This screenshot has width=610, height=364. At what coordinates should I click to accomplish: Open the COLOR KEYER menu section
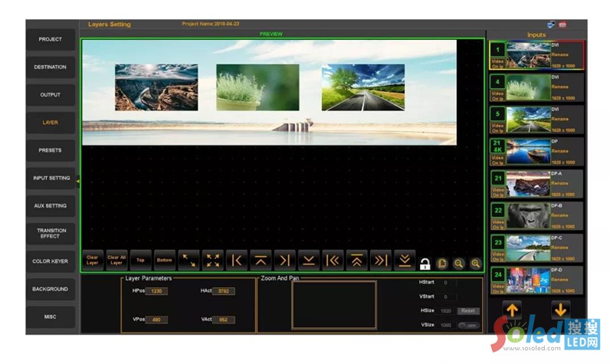(x=51, y=261)
